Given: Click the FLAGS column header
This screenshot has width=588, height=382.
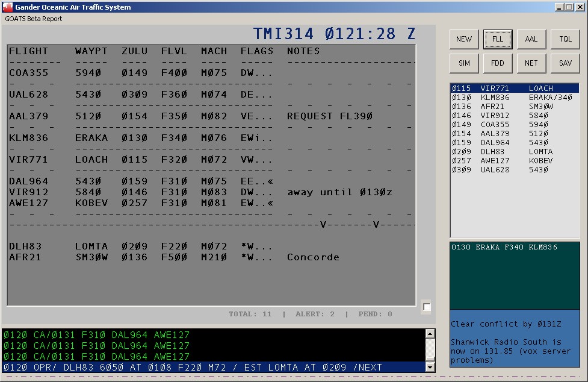Looking at the screenshot, I should click(257, 51).
